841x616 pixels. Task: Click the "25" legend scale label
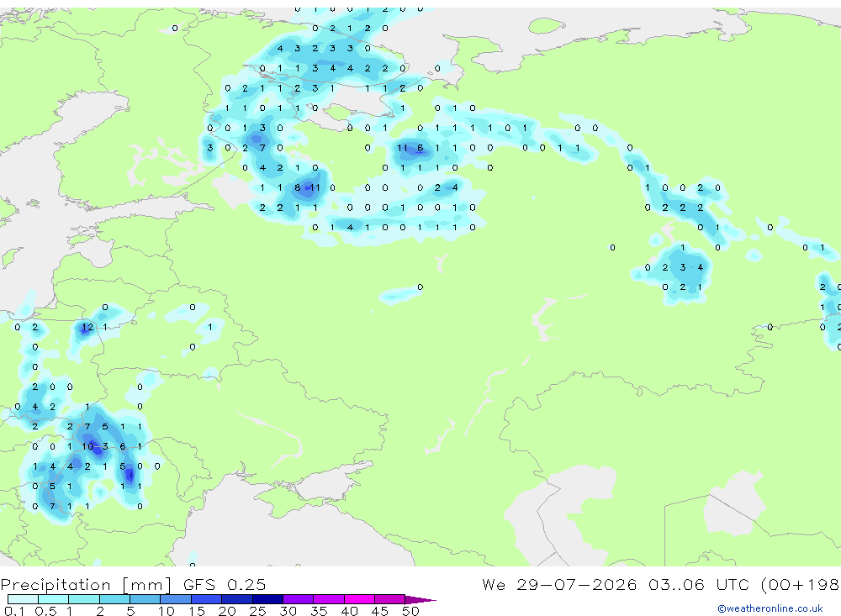(x=257, y=611)
